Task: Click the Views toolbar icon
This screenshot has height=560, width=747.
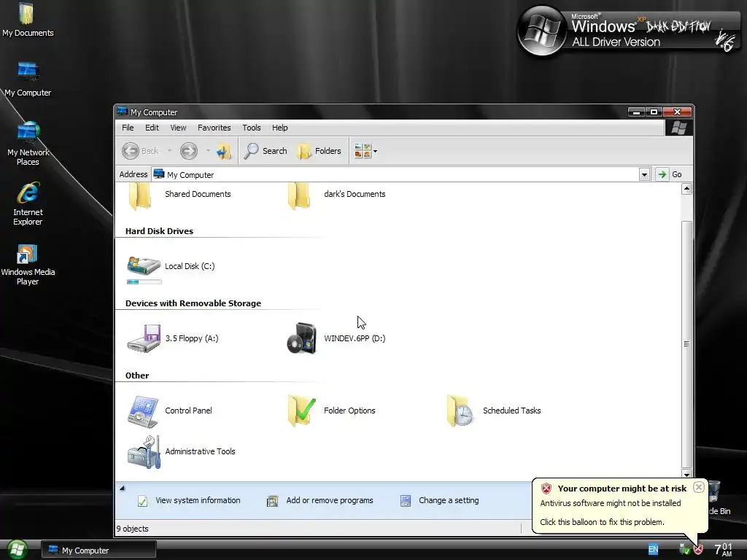Action: click(363, 151)
